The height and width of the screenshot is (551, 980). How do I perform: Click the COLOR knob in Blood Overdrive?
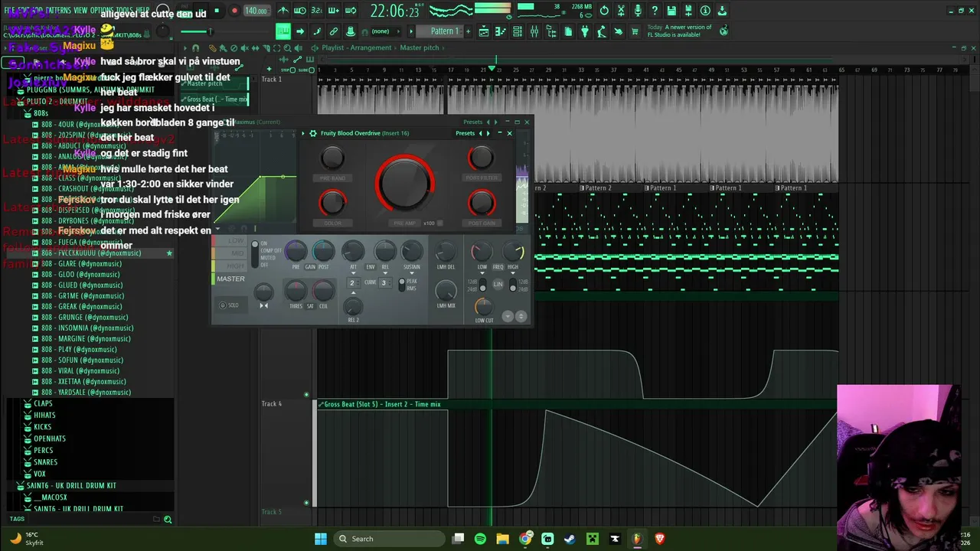pyautogui.click(x=332, y=204)
